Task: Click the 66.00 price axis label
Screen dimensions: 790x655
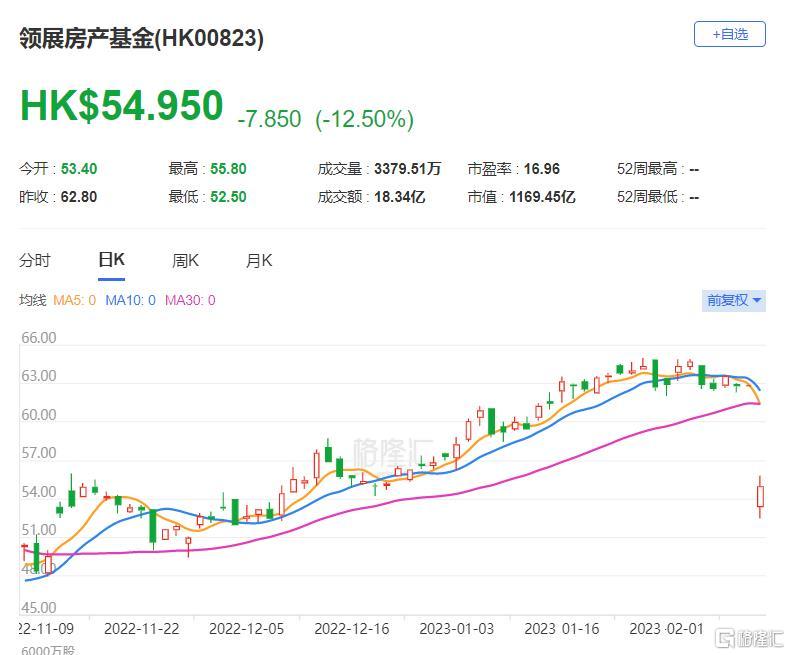Action: tap(39, 338)
